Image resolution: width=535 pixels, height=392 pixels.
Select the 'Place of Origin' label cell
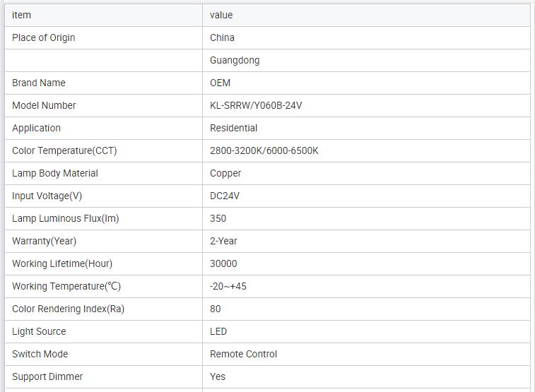coord(44,37)
